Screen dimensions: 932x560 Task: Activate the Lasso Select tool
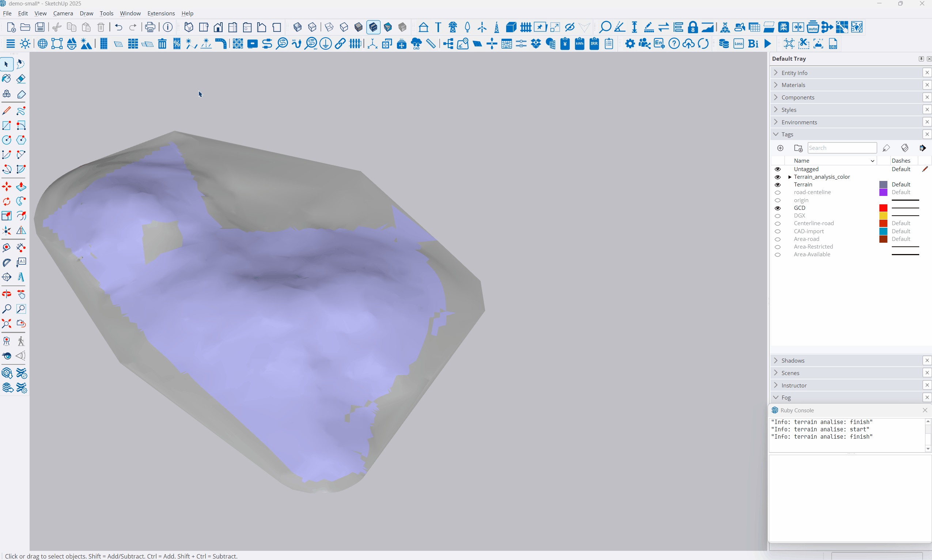tap(21, 64)
